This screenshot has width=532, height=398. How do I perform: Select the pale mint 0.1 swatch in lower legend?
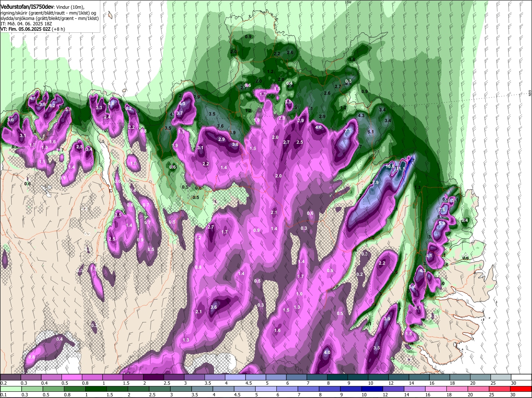click(10, 388)
